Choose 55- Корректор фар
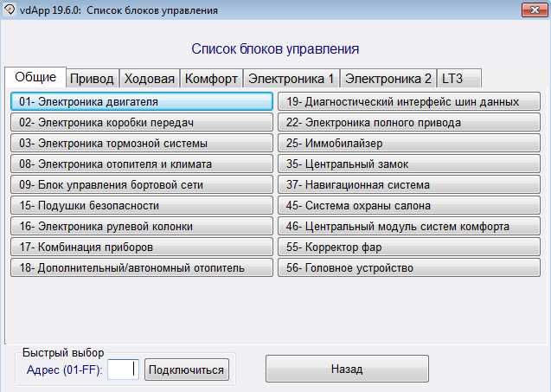Image resolution: width=551 pixels, height=392 pixels. pos(409,247)
